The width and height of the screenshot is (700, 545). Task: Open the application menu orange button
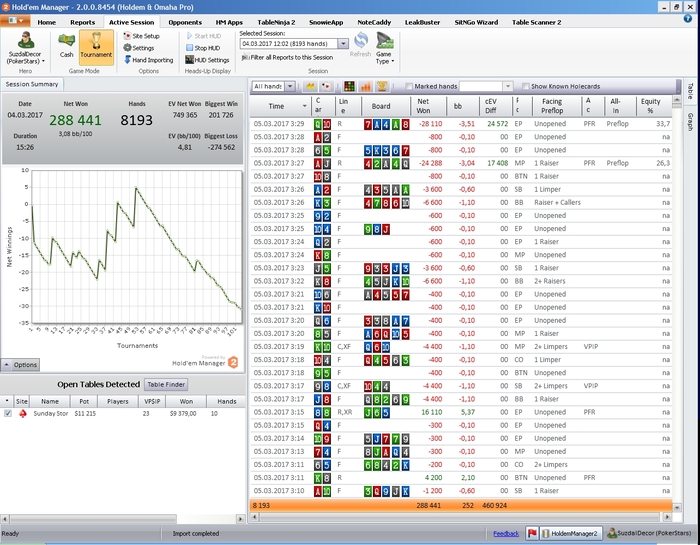[15, 21]
